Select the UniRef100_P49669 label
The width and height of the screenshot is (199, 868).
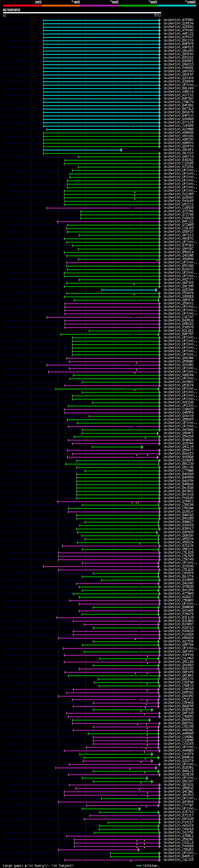point(179,846)
